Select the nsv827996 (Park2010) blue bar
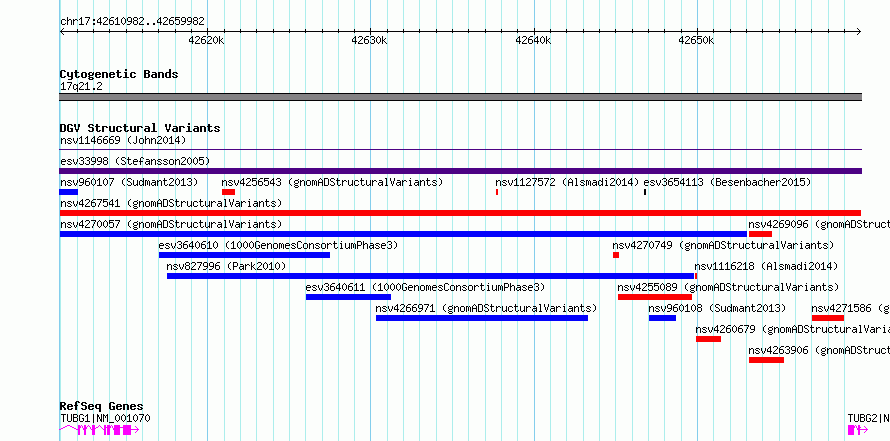 430,276
